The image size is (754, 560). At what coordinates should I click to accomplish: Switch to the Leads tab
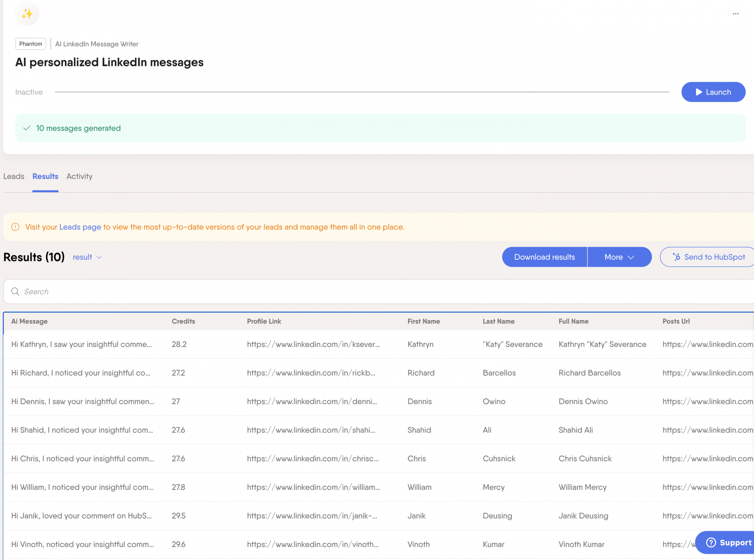pos(14,176)
